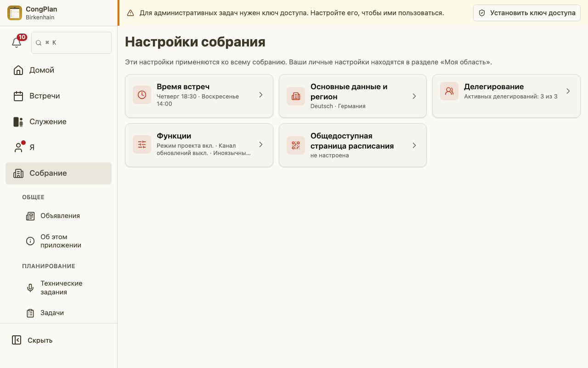Click chevron on Общедоступная страница расписания
Viewport: 588px width, 368px height.
pyautogui.click(x=414, y=145)
